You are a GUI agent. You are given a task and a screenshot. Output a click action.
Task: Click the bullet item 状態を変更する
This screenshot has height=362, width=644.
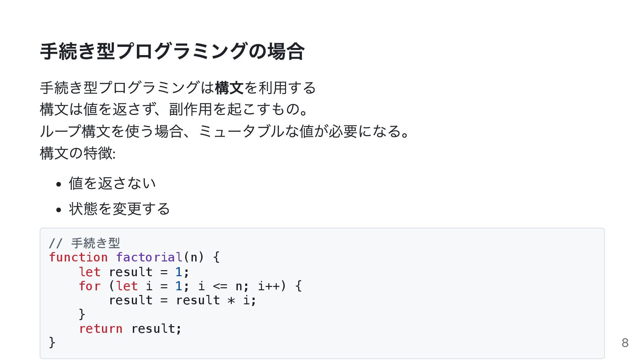tap(119, 208)
